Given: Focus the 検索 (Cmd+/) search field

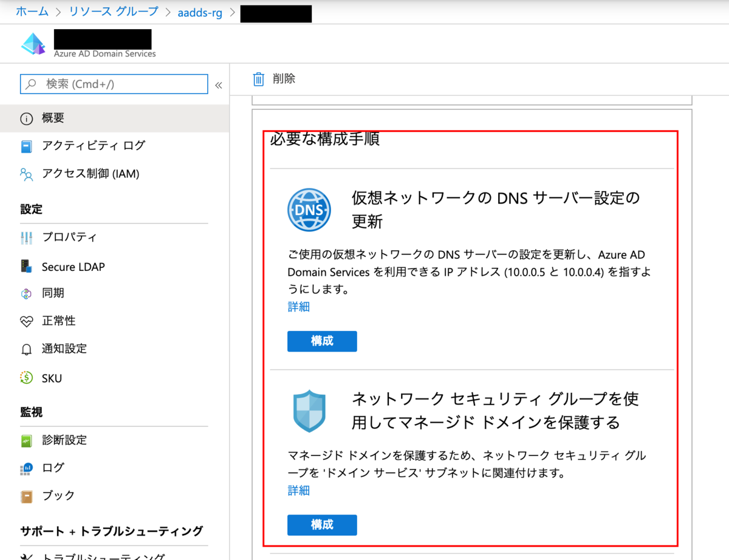Looking at the screenshot, I should pos(114,84).
